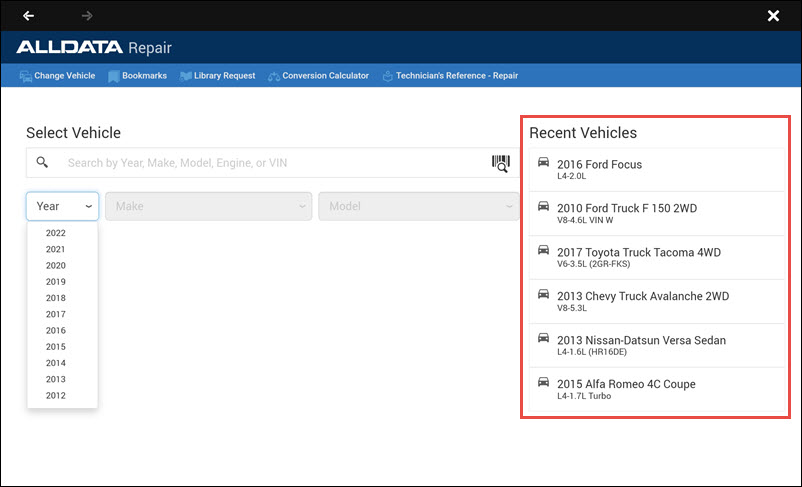Choose 2019 in Year list

pyautogui.click(x=56, y=282)
